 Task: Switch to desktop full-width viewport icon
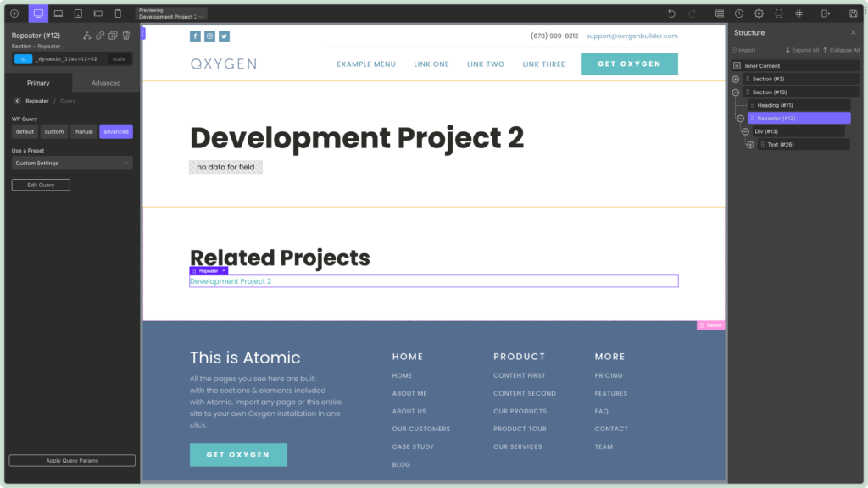38,14
